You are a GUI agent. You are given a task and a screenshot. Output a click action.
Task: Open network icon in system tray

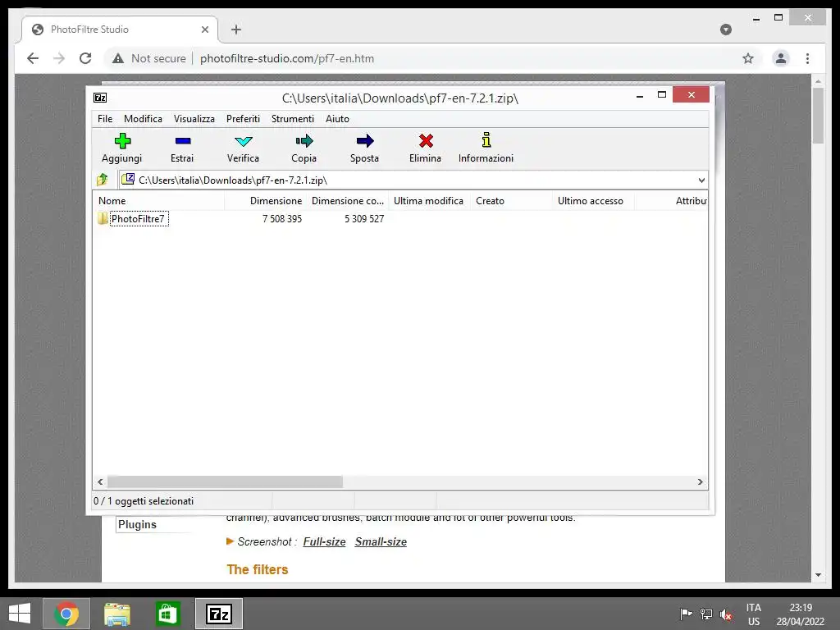tap(706, 614)
